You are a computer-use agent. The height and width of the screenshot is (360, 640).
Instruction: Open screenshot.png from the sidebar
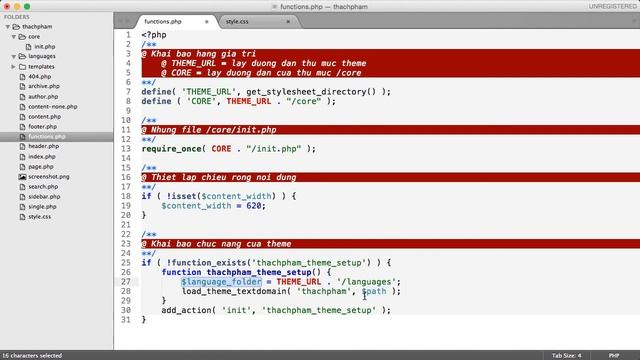coord(49,177)
